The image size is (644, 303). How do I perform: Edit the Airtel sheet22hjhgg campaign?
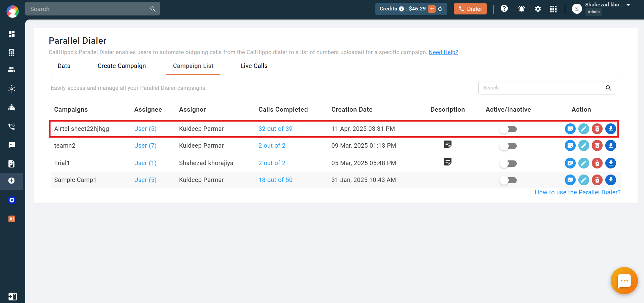pyautogui.click(x=583, y=129)
